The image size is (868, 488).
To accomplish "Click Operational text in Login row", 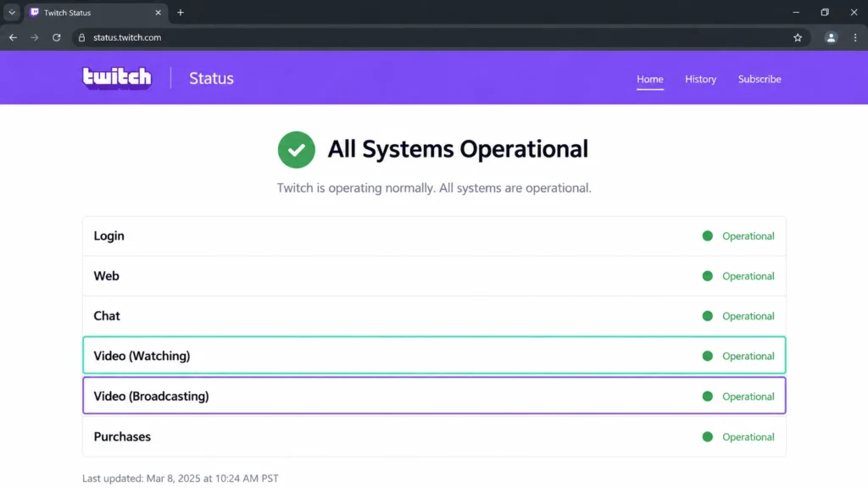I will (748, 236).
